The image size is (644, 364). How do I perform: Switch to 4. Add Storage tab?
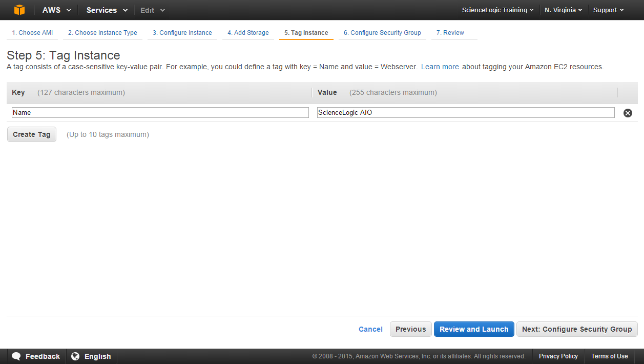click(x=248, y=33)
